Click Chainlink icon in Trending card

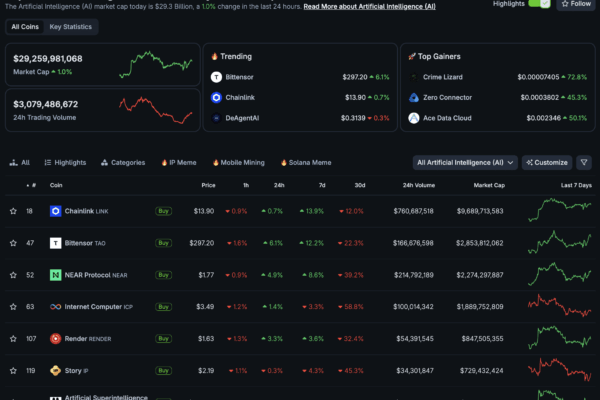216,97
